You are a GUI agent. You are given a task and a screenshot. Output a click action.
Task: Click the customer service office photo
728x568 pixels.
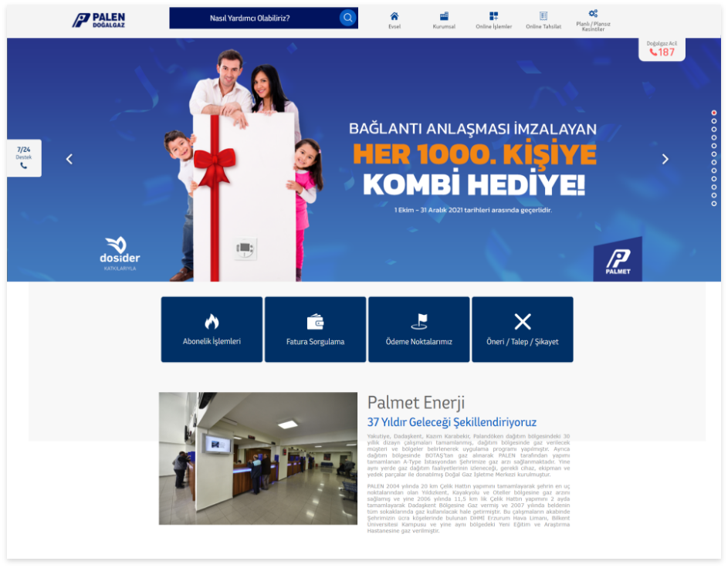[x=258, y=458]
